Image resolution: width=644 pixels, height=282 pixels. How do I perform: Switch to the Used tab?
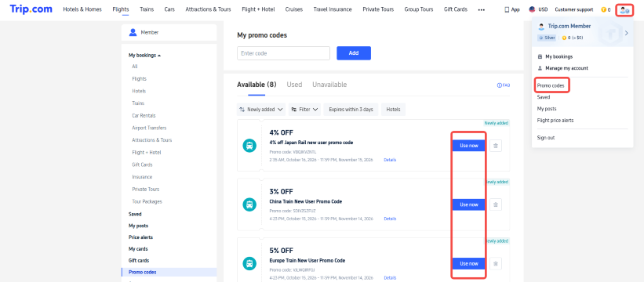click(294, 85)
